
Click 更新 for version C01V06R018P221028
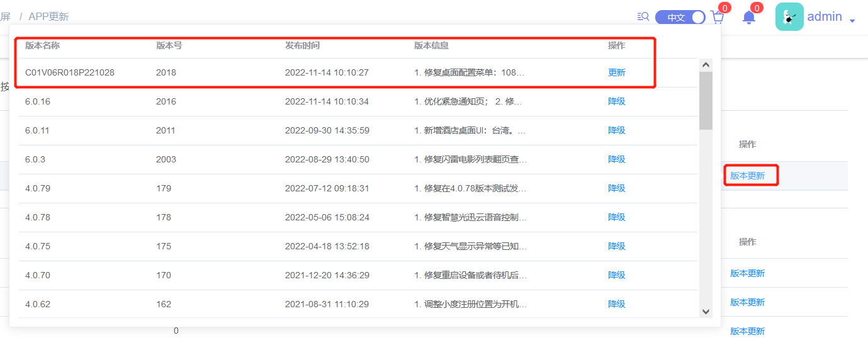[616, 72]
